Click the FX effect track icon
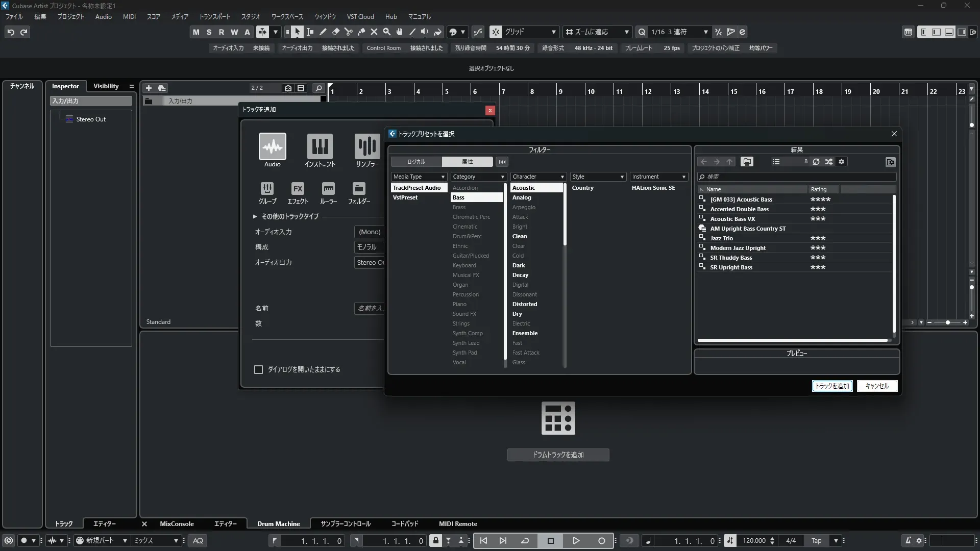This screenshot has width=980, height=551. (298, 188)
